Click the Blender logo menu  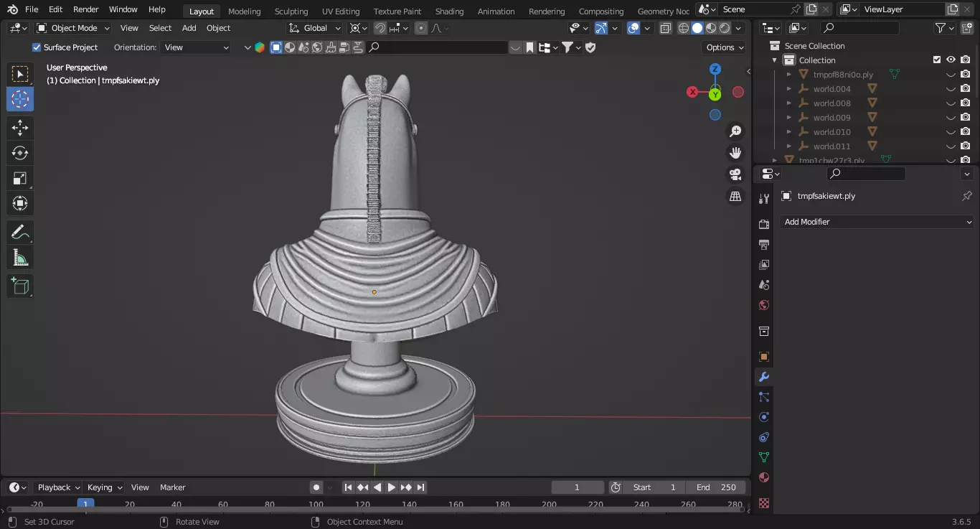12,9
